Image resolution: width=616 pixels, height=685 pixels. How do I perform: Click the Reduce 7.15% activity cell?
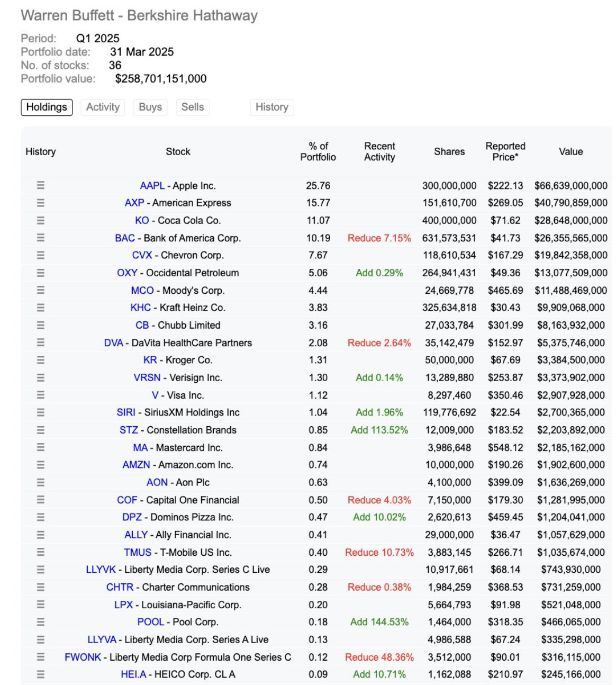(379, 238)
